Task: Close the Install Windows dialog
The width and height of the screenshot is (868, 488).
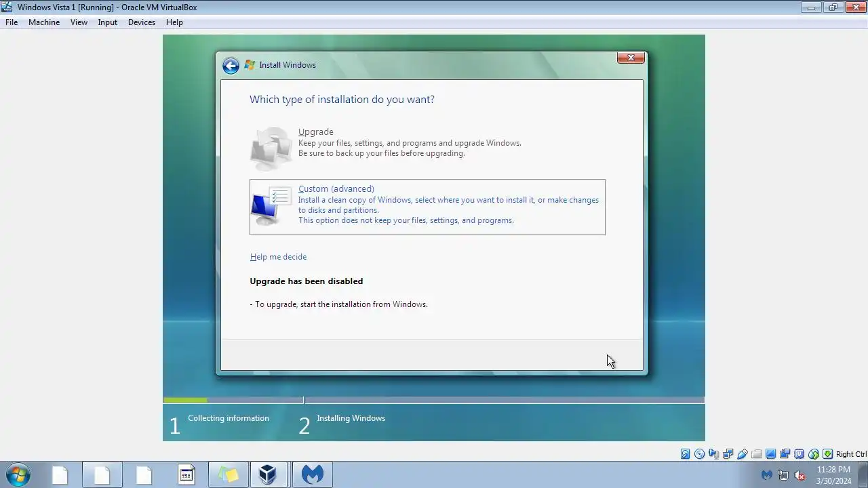Action: click(x=631, y=58)
